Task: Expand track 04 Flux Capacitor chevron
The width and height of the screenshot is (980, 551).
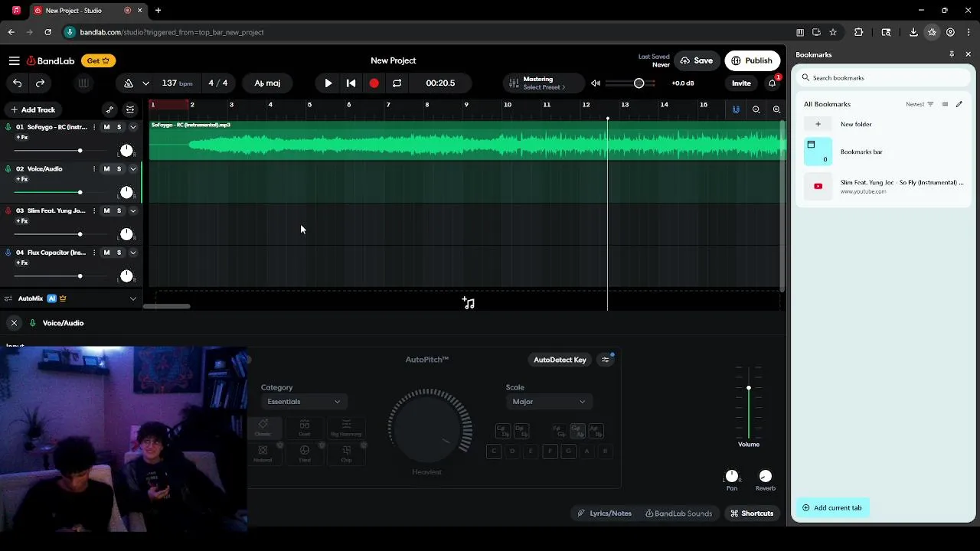Action: (132, 253)
